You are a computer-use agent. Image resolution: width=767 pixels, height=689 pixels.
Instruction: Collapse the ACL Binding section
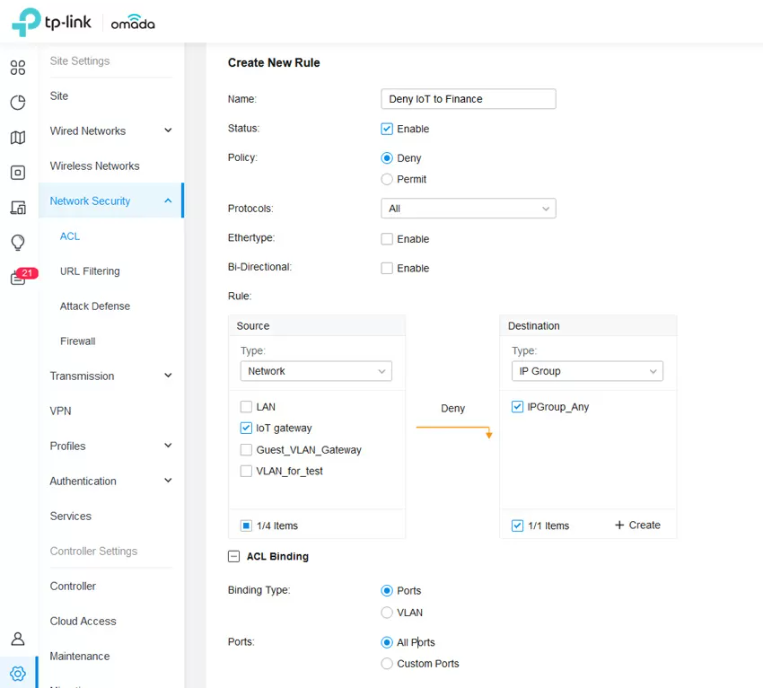click(x=234, y=557)
